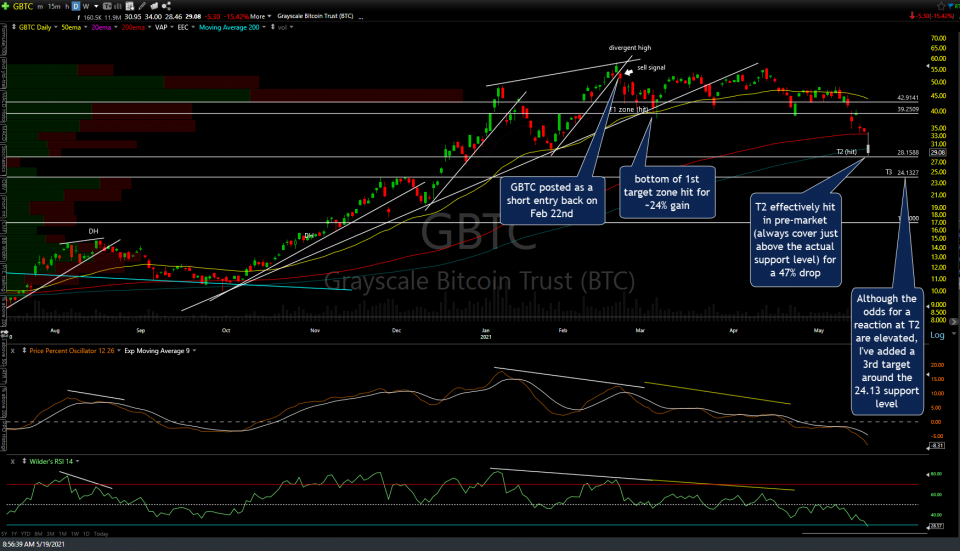
Task: Open Moving Average 200 dropdown arrow
Action: pyautogui.click(x=264, y=27)
